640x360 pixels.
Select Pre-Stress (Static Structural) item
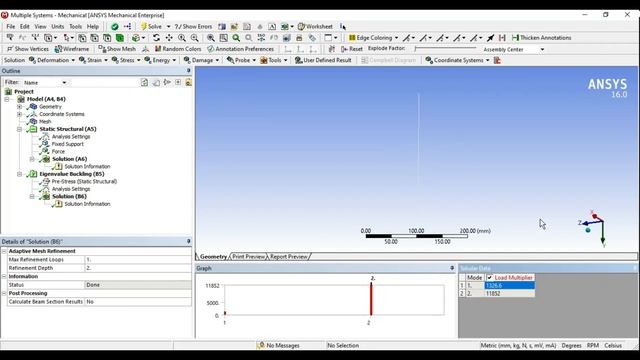point(84,181)
